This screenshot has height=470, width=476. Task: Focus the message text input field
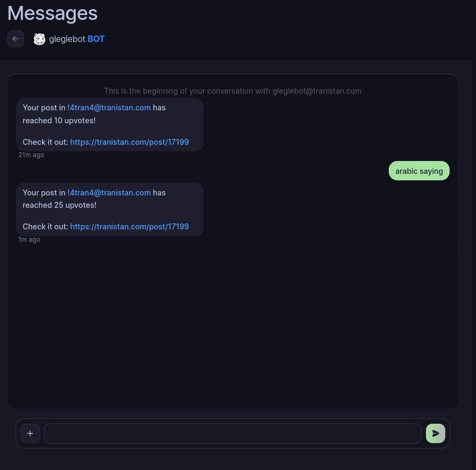[x=233, y=433]
